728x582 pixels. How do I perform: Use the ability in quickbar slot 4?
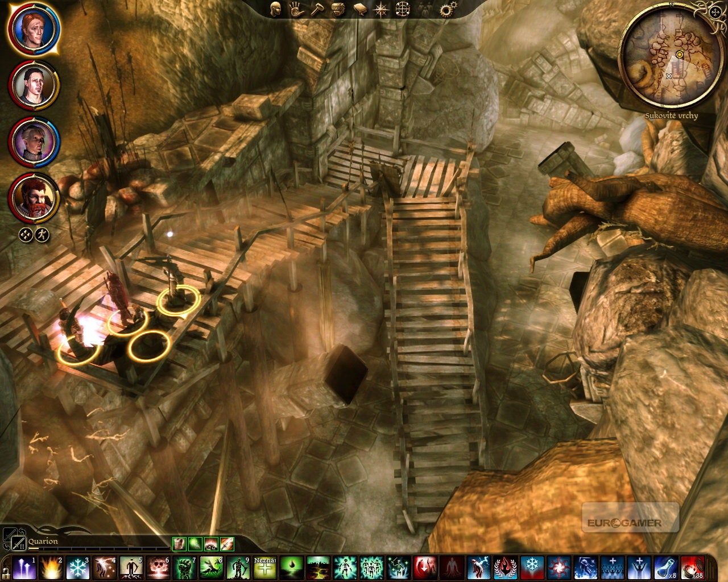coord(104,568)
